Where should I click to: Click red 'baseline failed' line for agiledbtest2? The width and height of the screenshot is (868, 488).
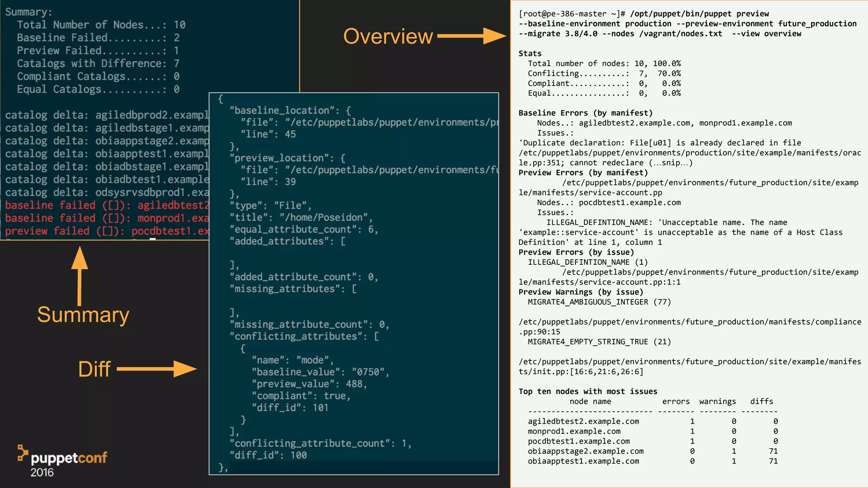(x=107, y=205)
